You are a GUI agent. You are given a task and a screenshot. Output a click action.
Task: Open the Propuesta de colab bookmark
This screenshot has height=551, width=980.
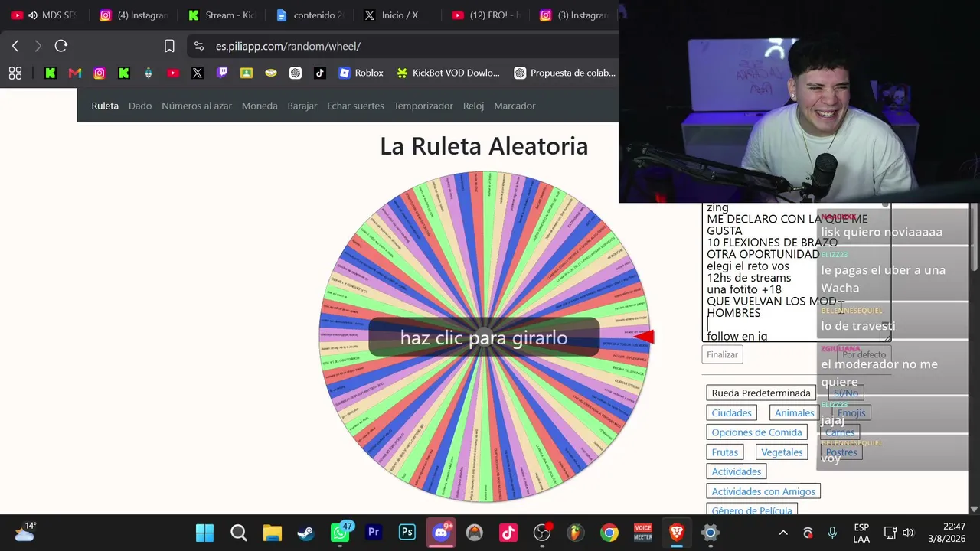pos(565,73)
